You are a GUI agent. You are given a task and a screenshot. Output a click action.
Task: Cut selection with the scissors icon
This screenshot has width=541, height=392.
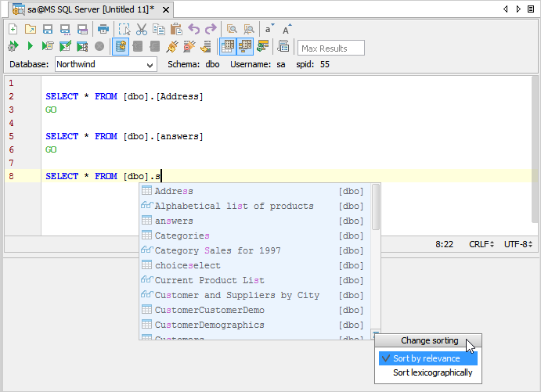(x=142, y=29)
